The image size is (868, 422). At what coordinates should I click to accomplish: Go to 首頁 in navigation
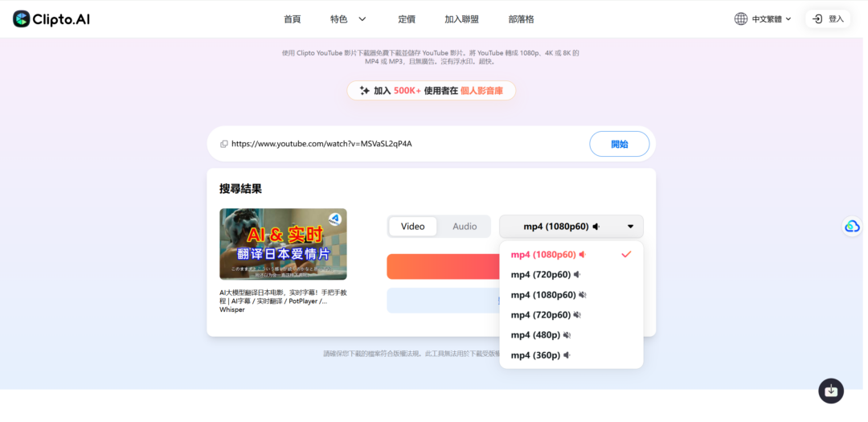pyautogui.click(x=293, y=18)
